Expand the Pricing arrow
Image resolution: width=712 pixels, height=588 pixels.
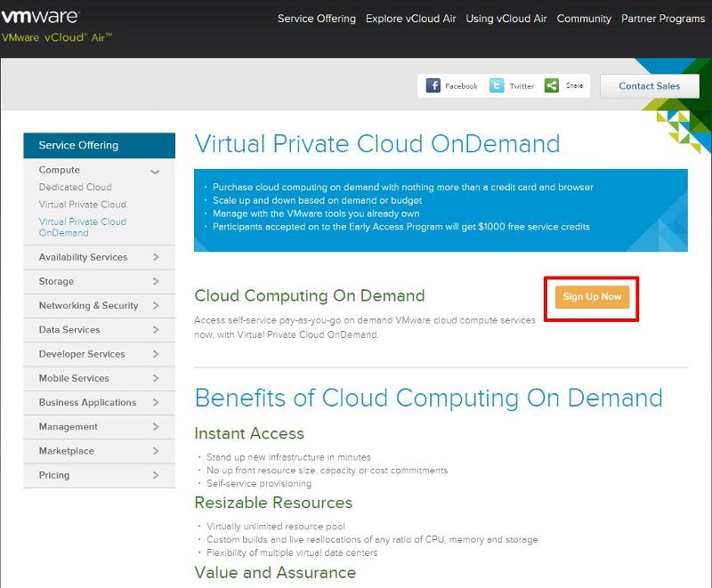(156, 475)
